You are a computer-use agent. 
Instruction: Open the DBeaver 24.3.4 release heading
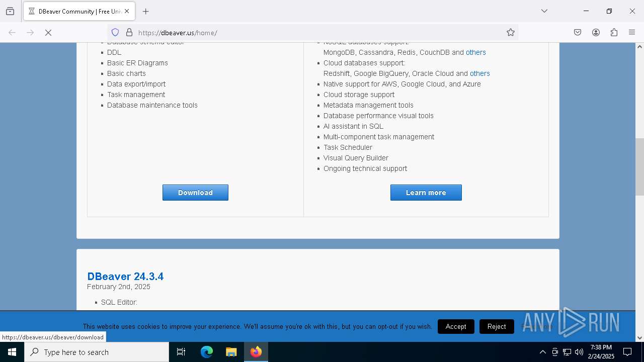point(125,276)
